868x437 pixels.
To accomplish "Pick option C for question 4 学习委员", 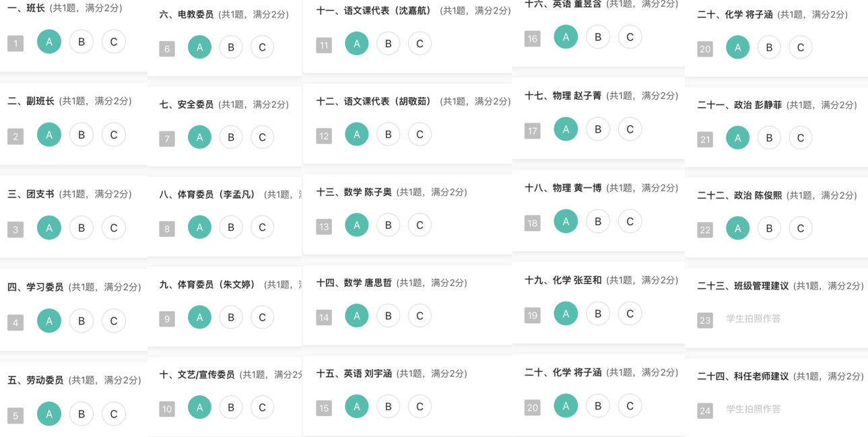I will (114, 321).
